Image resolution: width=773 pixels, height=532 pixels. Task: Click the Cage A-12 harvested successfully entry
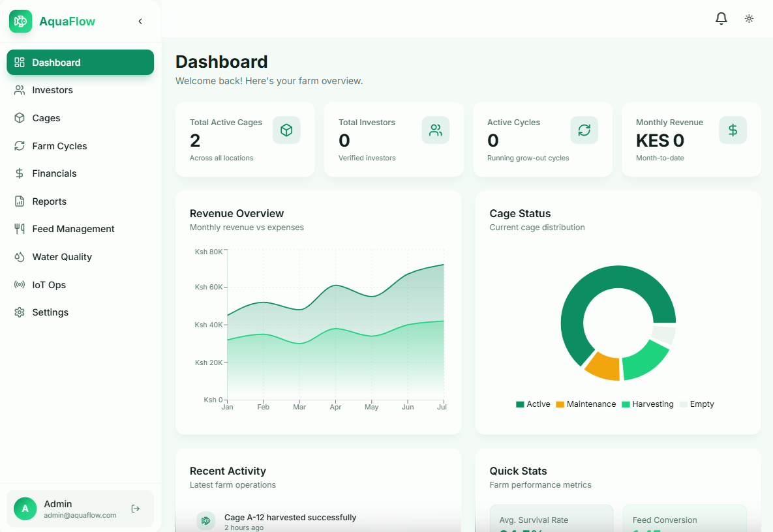click(290, 518)
